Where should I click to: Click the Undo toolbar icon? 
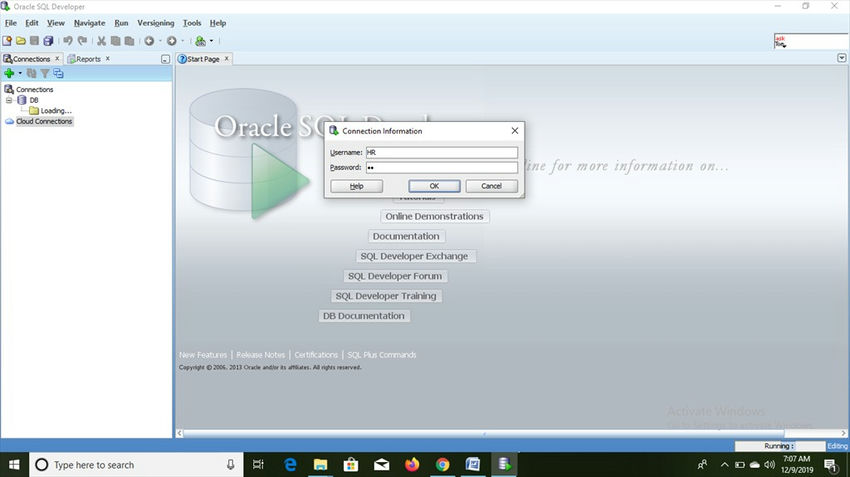pos(68,41)
